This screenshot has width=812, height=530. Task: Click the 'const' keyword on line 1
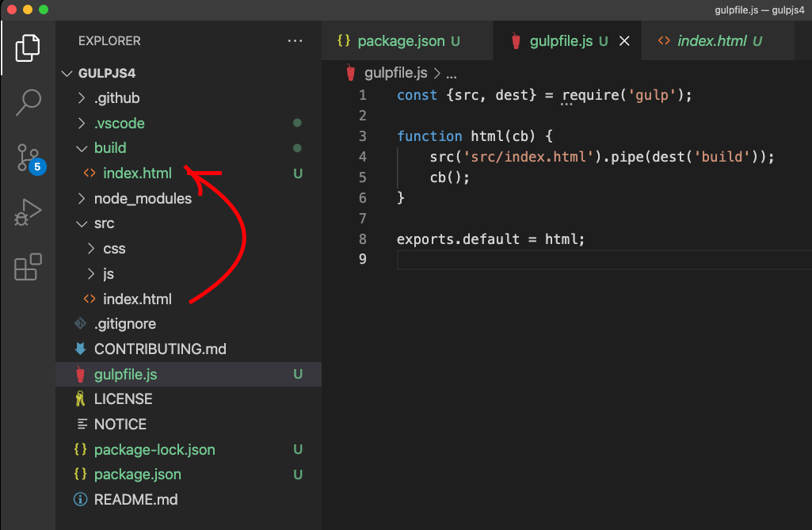[417, 95]
